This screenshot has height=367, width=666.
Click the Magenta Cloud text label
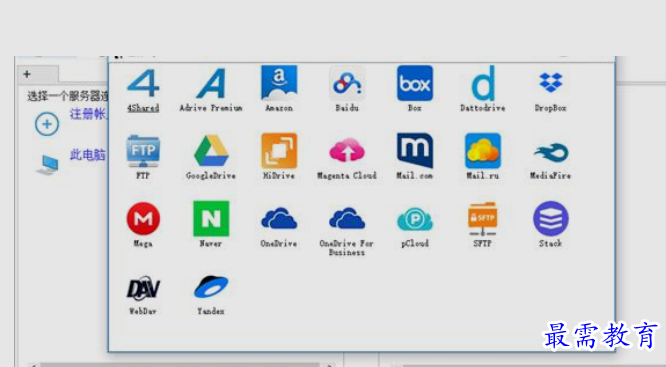[x=347, y=175]
